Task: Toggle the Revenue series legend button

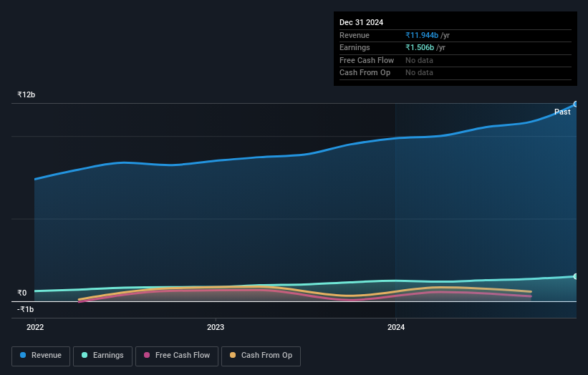Action: tap(41, 356)
